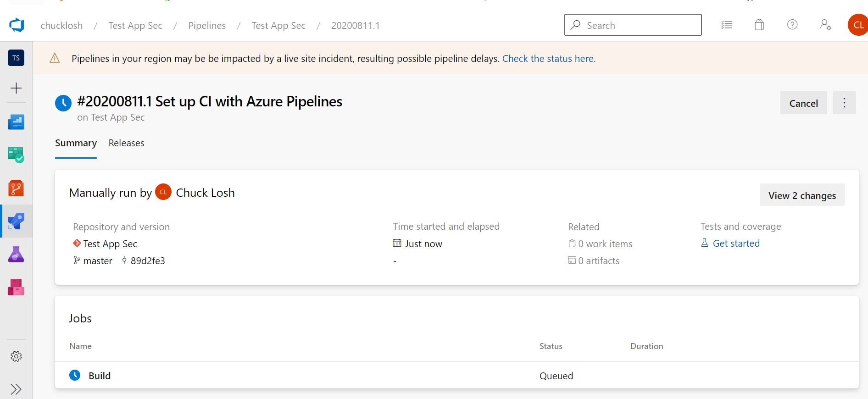Screen dimensions: 868x399
Task: Go to Pipelines breadcrumb
Action: (207, 25)
